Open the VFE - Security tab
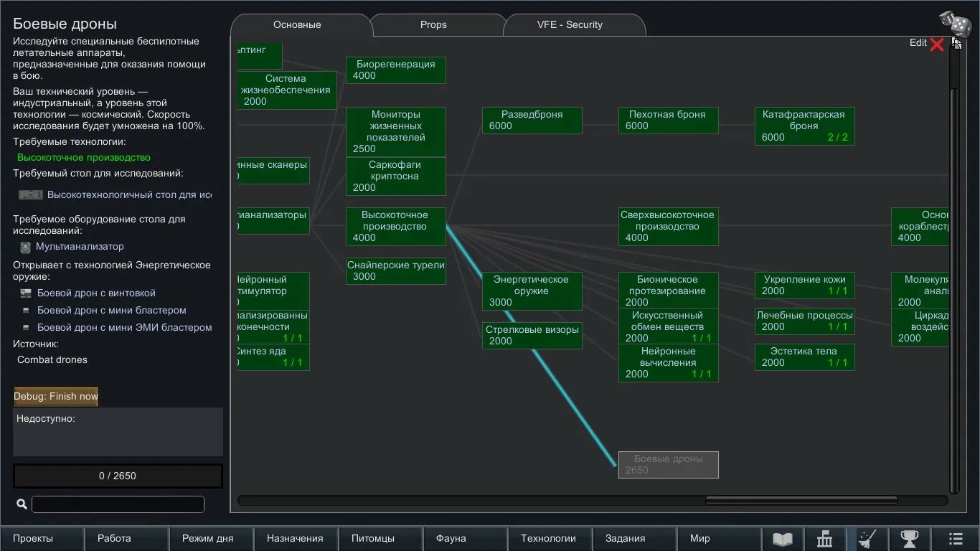 coord(570,24)
